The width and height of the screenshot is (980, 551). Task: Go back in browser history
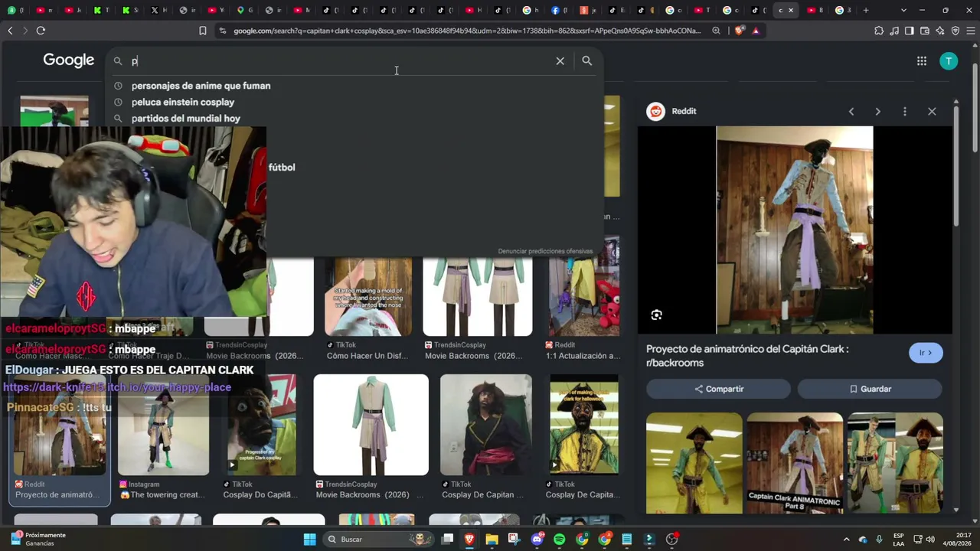click(10, 31)
